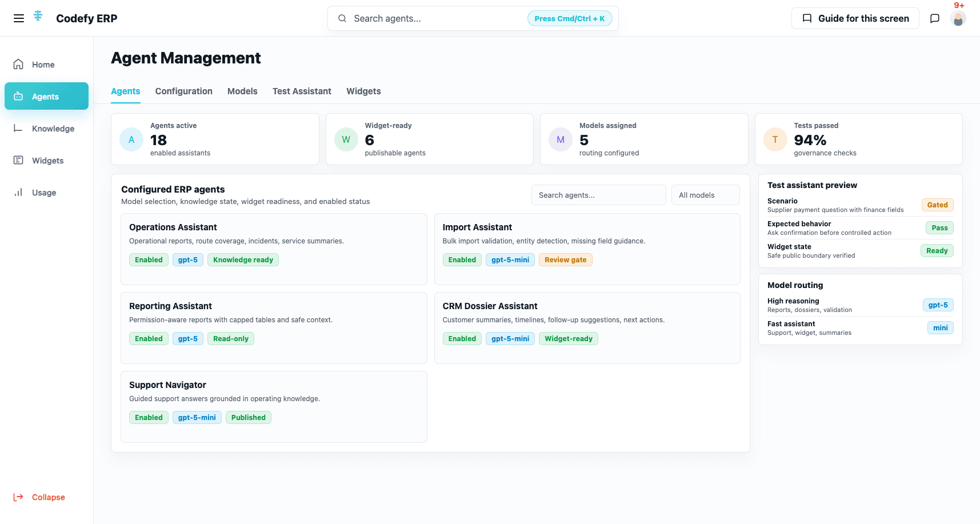Click Knowledge ready tag on Operations Assistant
Screen dimensions: 980x524
(243, 260)
